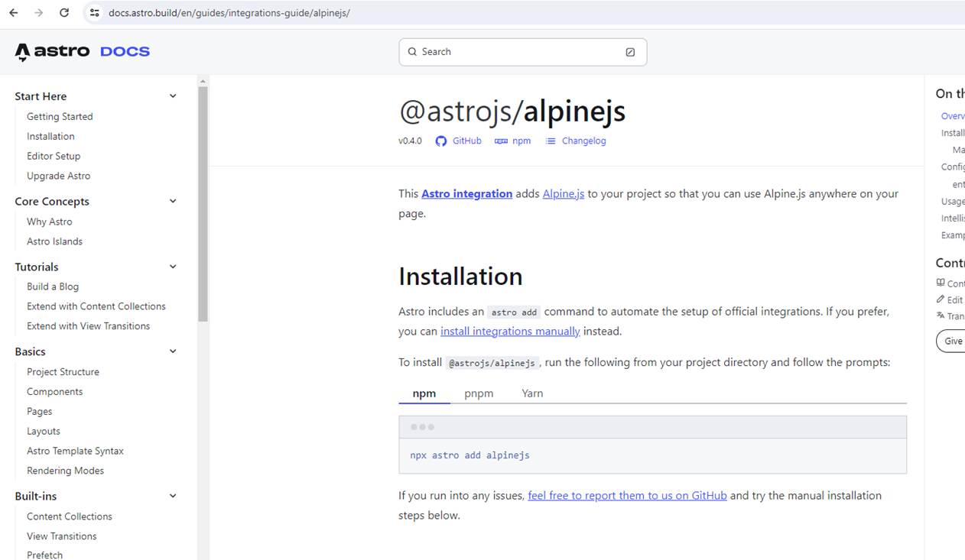965x560 pixels.
Task: Click the pencil Edit page icon
Action: [941, 299]
